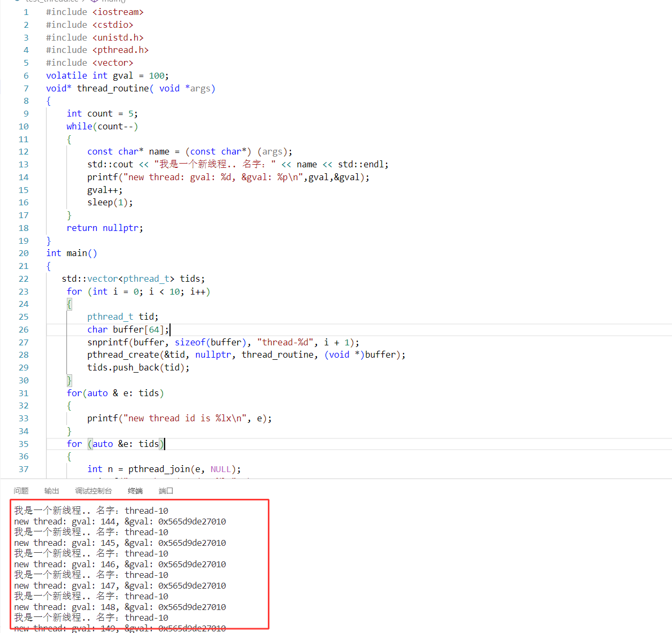The width and height of the screenshot is (672, 633).
Task: Click the '#include <unistd.h>' line
Action: [x=95, y=37]
